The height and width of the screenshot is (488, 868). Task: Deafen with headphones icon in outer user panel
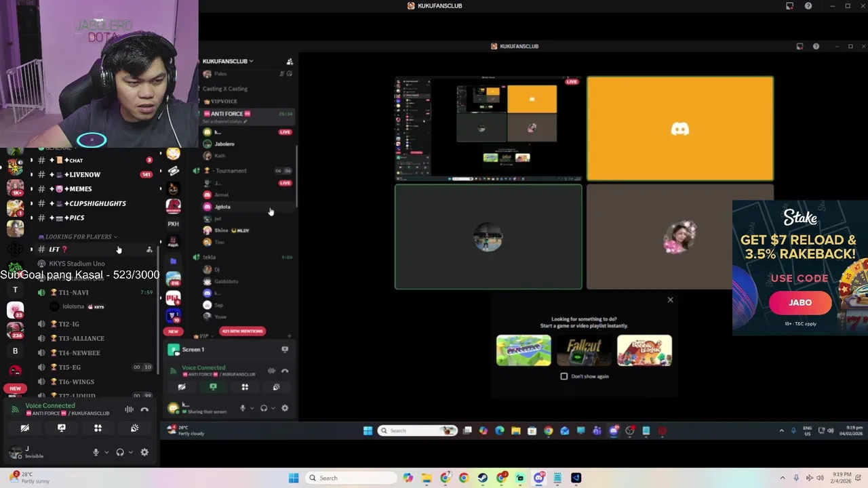(120, 452)
